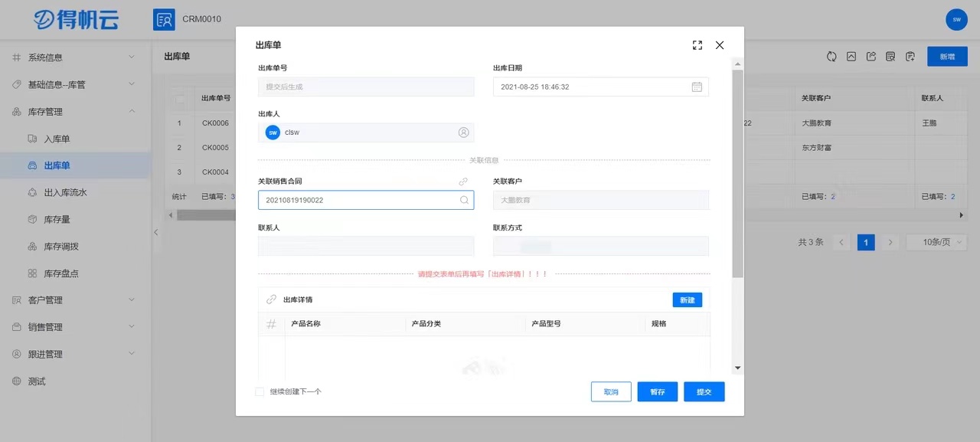The height and width of the screenshot is (442, 980).
Task: Click the CRM0010 app icon in the header
Action: click(x=164, y=19)
